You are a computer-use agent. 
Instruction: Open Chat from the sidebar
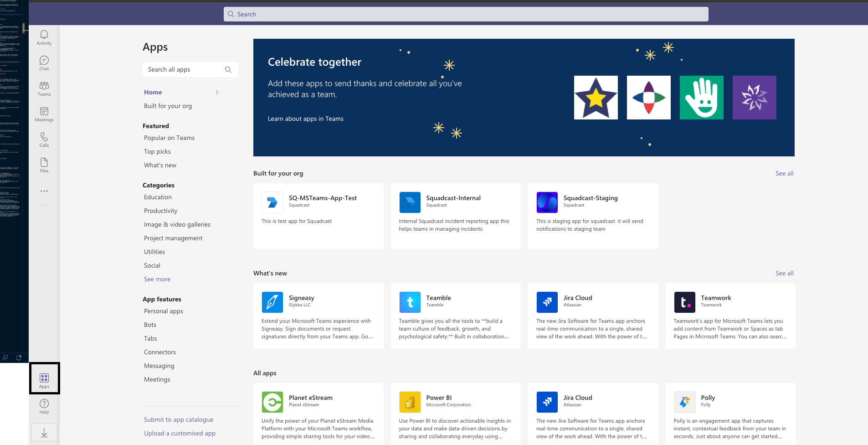point(44,63)
